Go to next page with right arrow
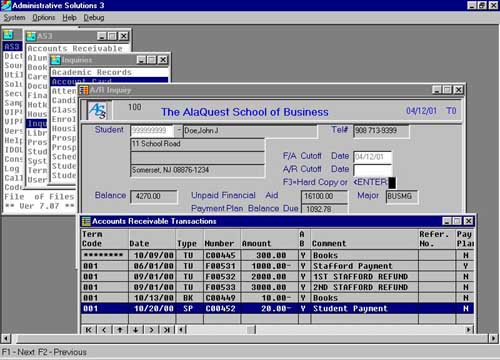 (x=151, y=330)
